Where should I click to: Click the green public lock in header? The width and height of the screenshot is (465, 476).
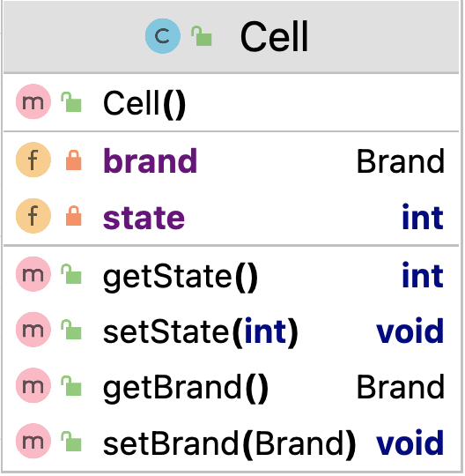click(202, 36)
